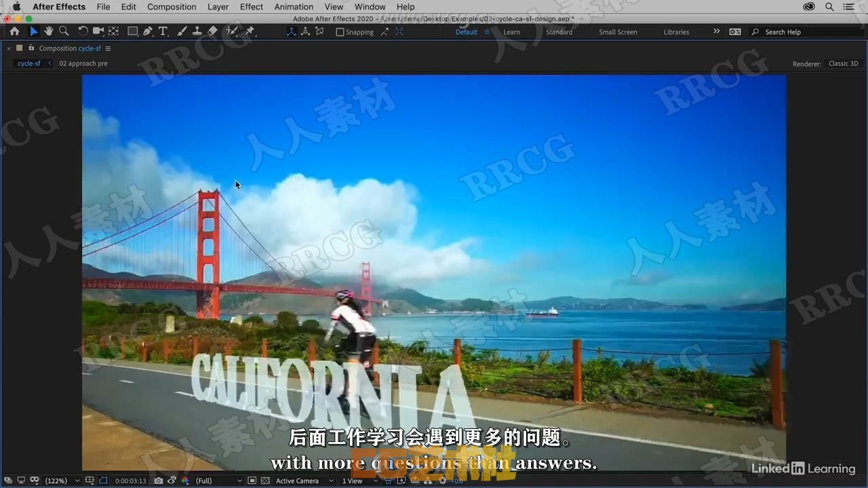Open the Animation menu
This screenshot has height=488, width=868.
coord(294,7)
